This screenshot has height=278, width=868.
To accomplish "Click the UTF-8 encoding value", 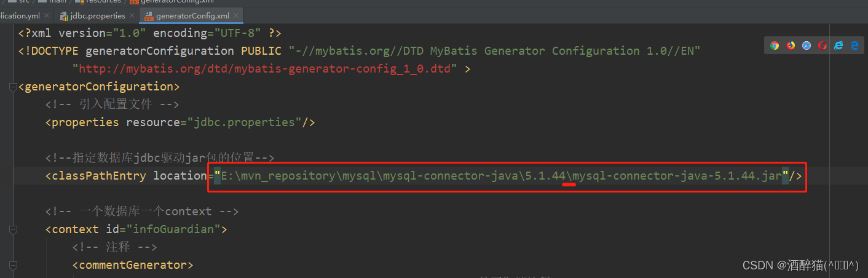I will point(238,33).
